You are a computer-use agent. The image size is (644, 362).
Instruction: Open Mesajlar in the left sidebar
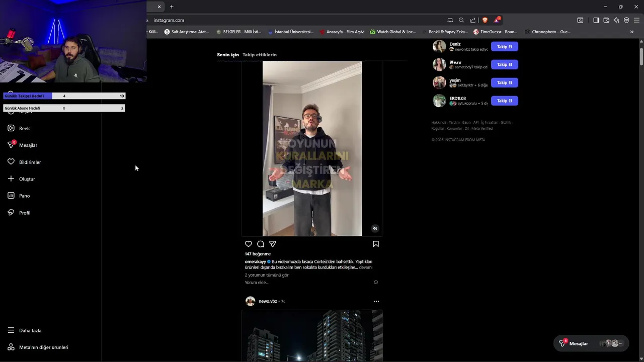coord(23,145)
